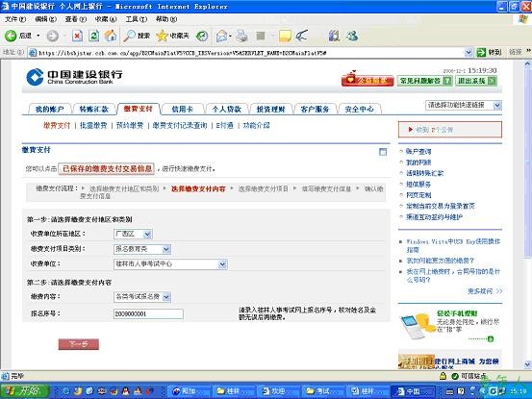Open the 查看(V) menu
This screenshot has height=399, width=532.
(x=76, y=19)
